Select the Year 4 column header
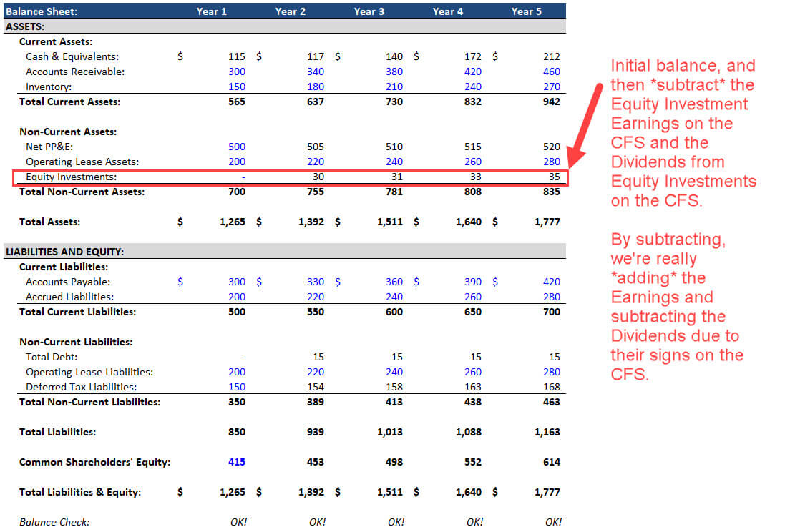This screenshot has width=790, height=532. tap(447, 11)
